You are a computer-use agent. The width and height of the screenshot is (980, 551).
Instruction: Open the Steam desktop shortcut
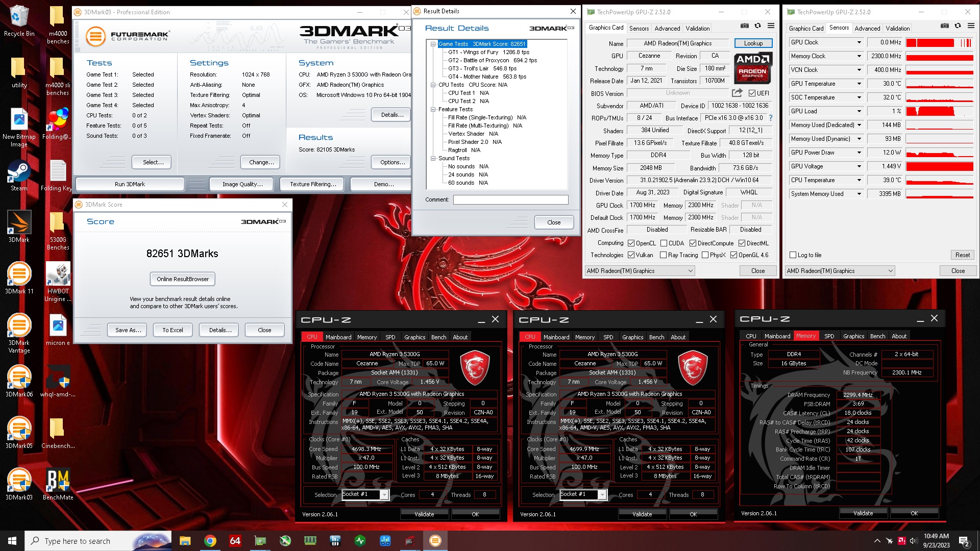pos(19,176)
